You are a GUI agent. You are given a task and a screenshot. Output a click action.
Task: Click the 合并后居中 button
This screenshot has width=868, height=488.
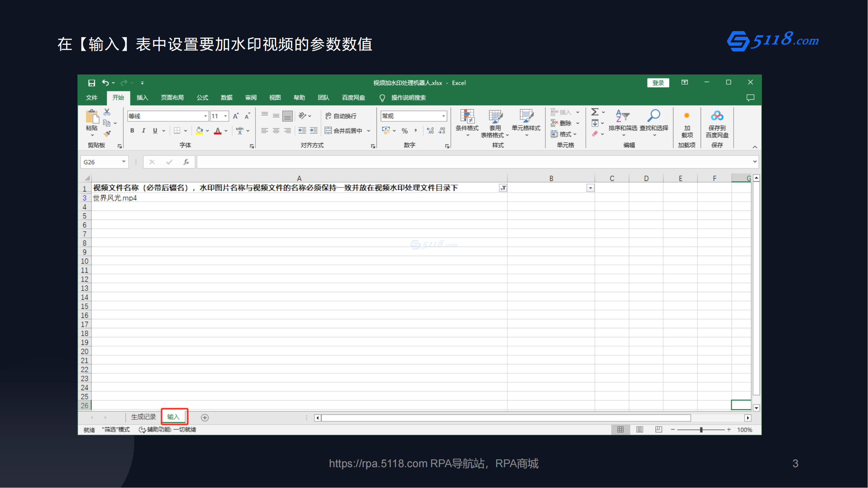(344, 131)
